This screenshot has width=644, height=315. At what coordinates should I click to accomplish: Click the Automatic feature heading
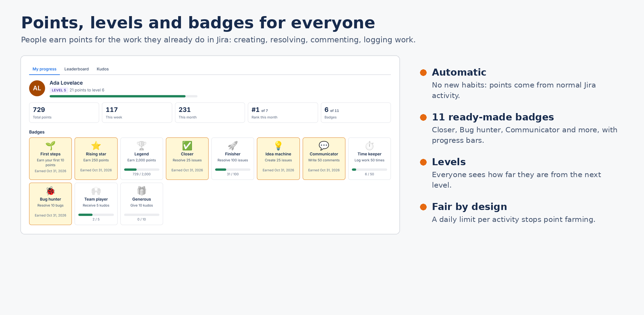pos(459,72)
